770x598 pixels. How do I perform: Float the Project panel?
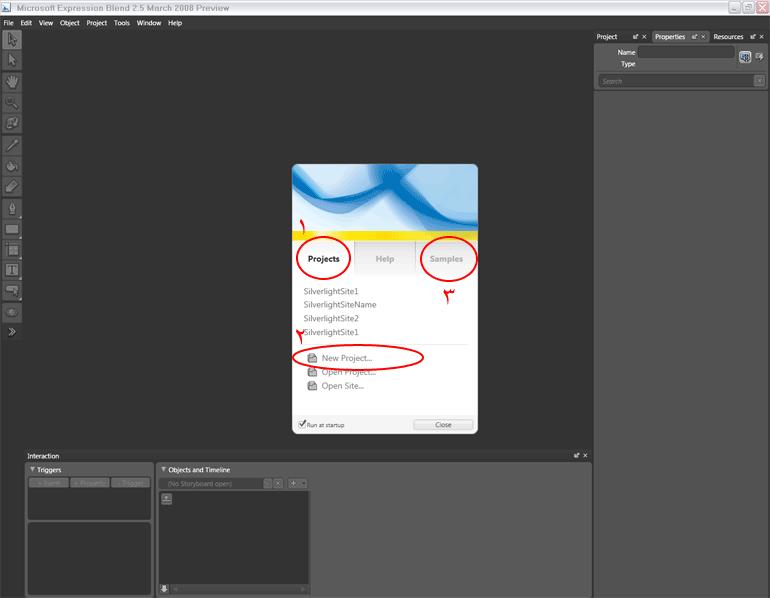tap(635, 37)
